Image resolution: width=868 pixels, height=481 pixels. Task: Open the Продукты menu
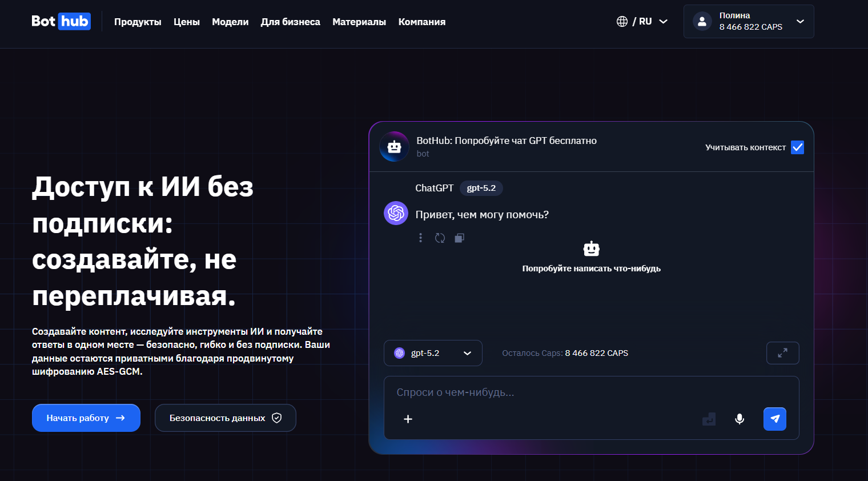138,22
